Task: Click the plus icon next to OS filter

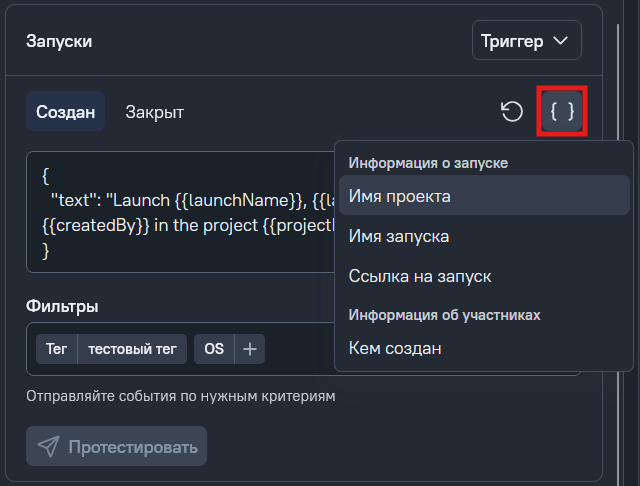Action: 250,349
